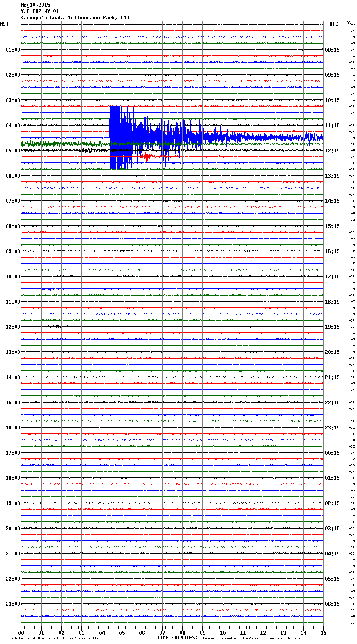Click the 14:00 MST time label

click(13, 377)
